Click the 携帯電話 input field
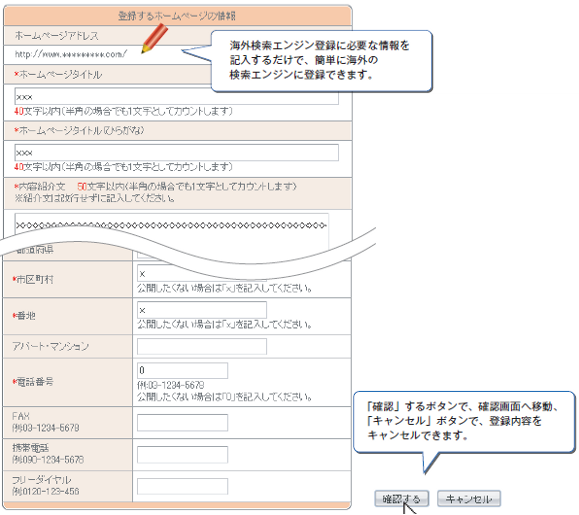Image resolution: width=579 pixels, height=515 pixels. click(x=182, y=454)
